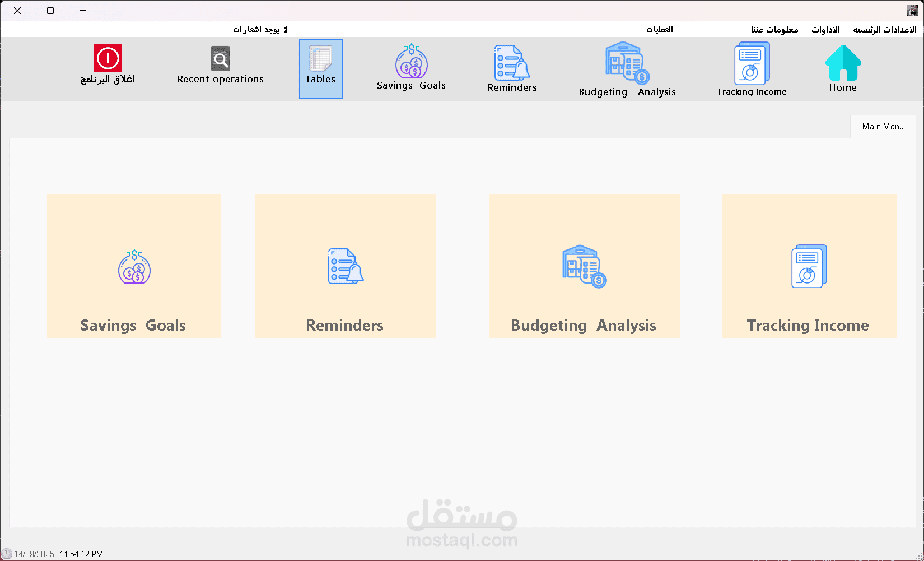Click the time 11:54:12 PM in the status bar

click(81, 554)
